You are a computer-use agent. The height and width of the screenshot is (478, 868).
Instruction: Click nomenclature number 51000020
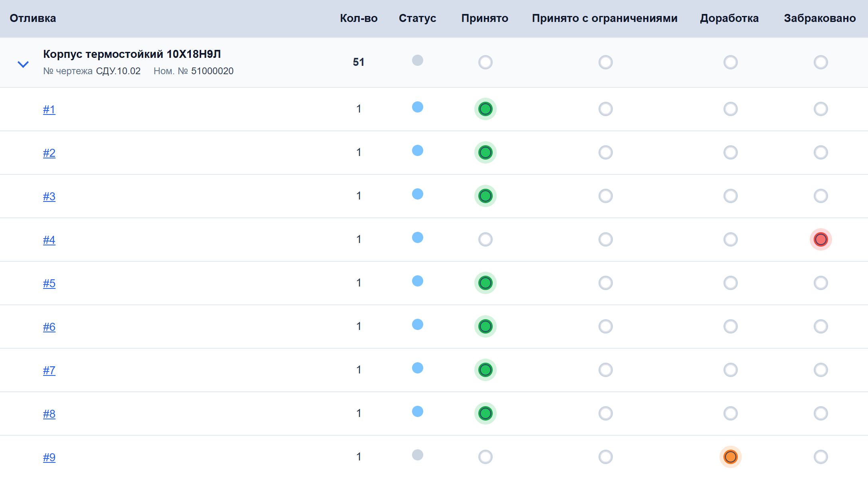point(212,71)
